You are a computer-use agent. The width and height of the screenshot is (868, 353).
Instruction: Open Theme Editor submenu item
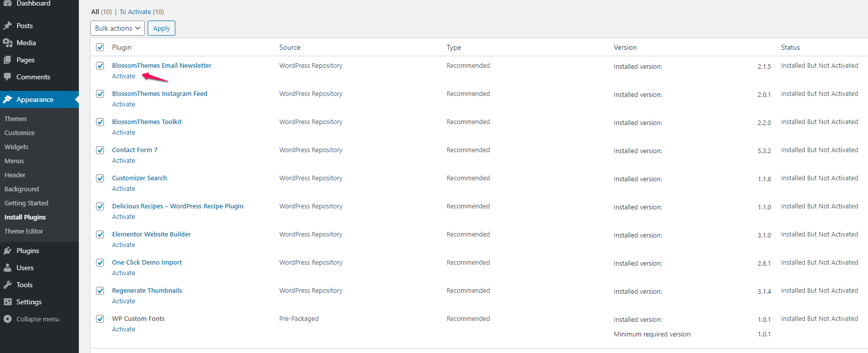24,231
